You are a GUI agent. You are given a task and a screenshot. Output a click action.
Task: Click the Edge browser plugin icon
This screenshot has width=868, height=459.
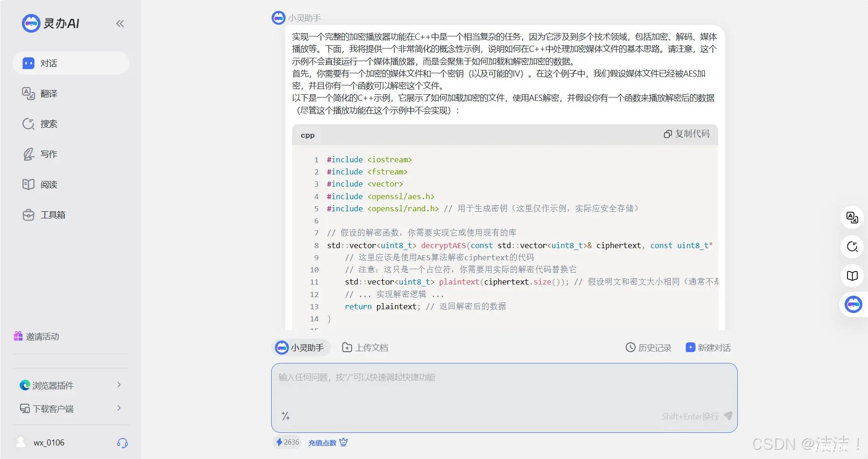click(x=25, y=385)
